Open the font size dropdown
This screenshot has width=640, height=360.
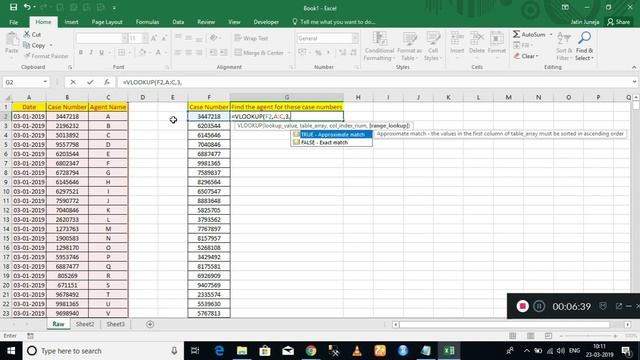[145, 38]
